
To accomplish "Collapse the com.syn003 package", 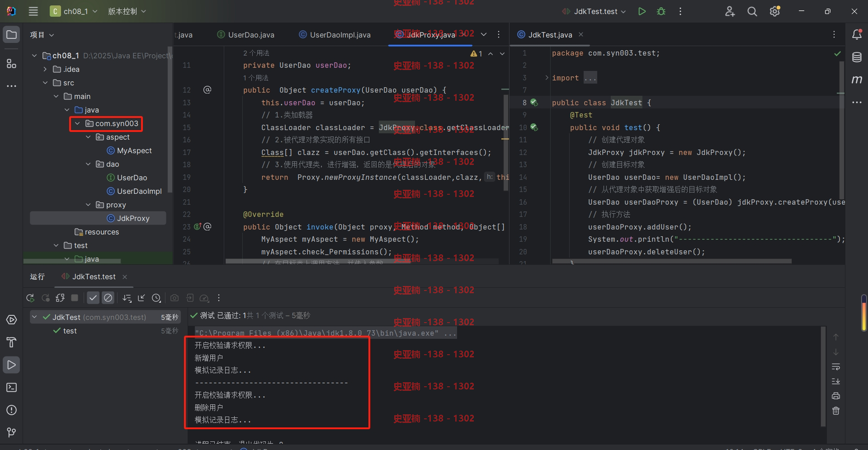I will coord(77,123).
